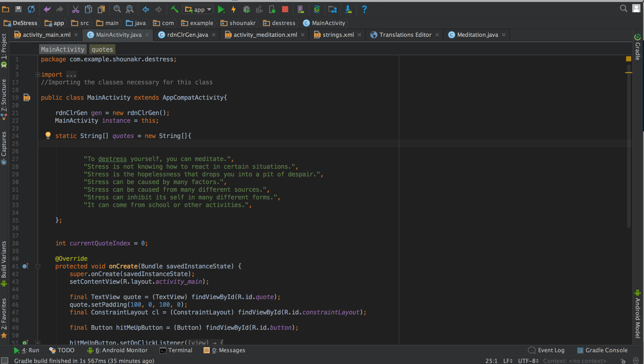Click the yellow lightbulb intention icon
The width and height of the screenshot is (644, 364).
click(48, 135)
